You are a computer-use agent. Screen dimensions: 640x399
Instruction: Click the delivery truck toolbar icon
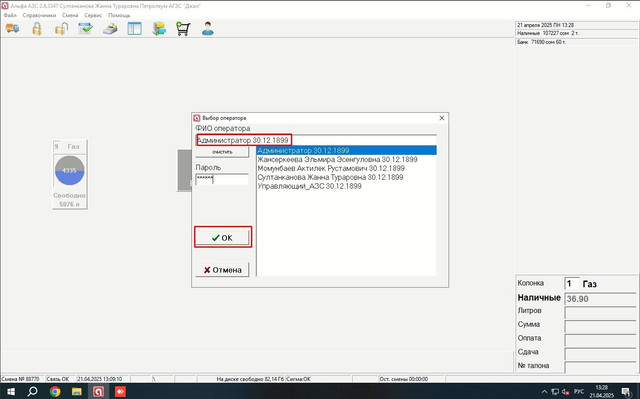click(x=12, y=29)
